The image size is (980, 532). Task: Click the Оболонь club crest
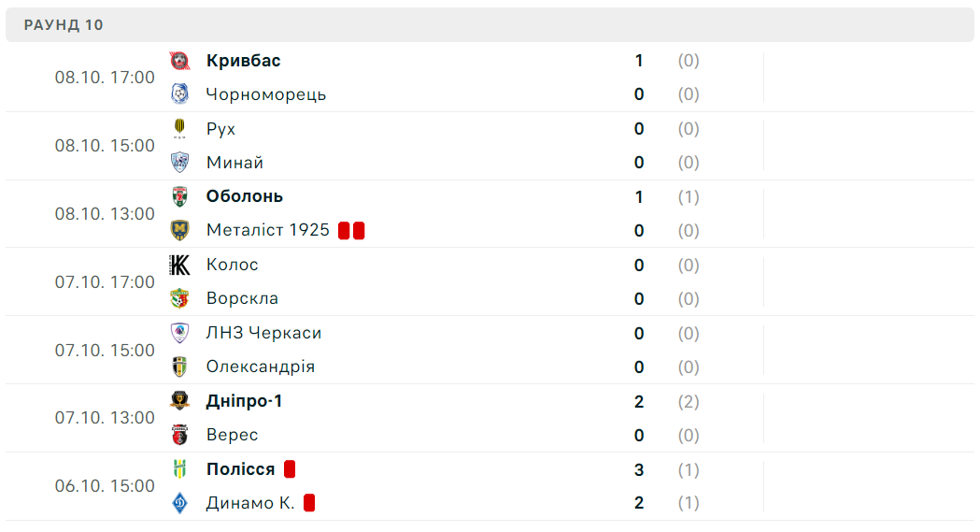179,196
